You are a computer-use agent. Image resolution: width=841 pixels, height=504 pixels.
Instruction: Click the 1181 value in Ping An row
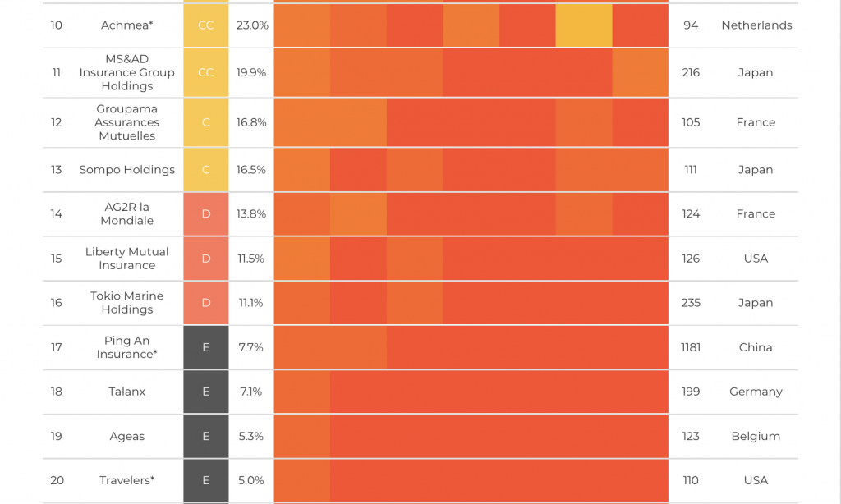691,347
